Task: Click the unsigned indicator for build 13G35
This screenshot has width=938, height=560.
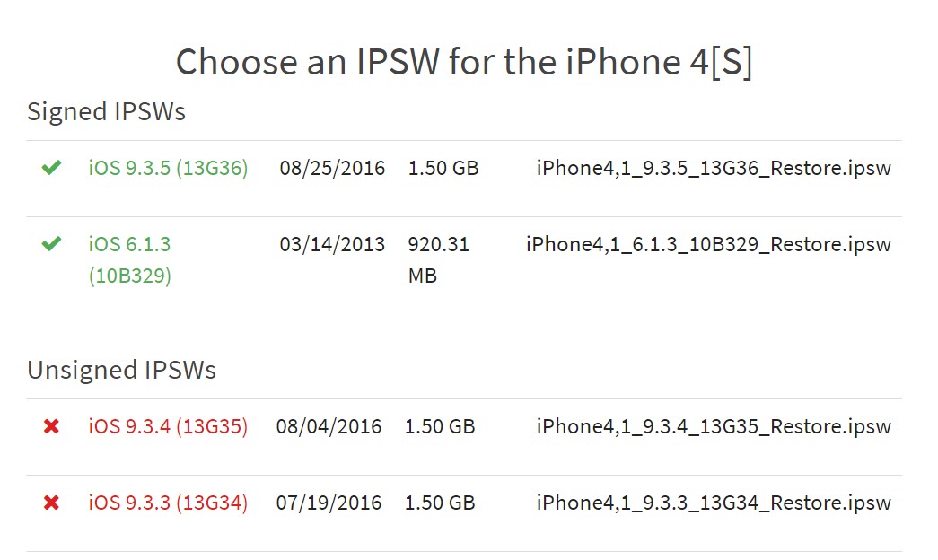Action: pos(51,426)
